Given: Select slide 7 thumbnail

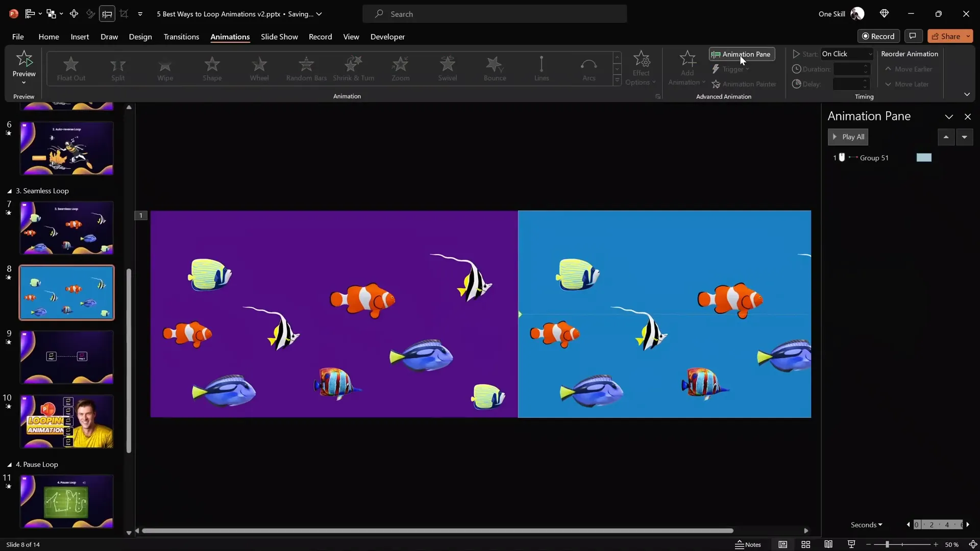Looking at the screenshot, I should pyautogui.click(x=66, y=228).
